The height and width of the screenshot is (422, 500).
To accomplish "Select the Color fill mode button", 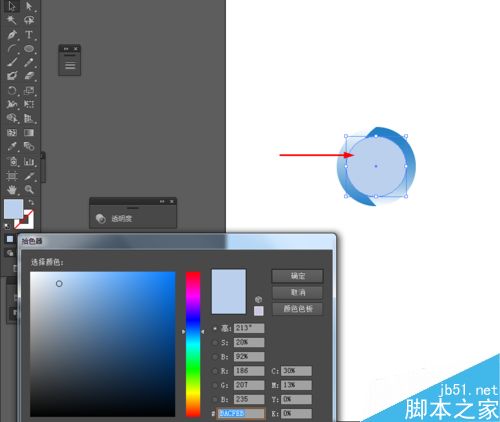I will pyautogui.click(x=10, y=239).
